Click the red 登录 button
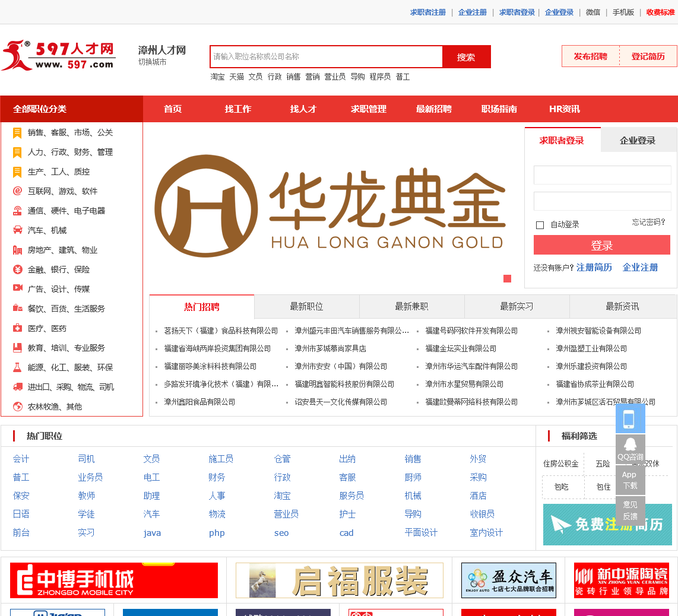This screenshot has height=616, width=678. 602,245
